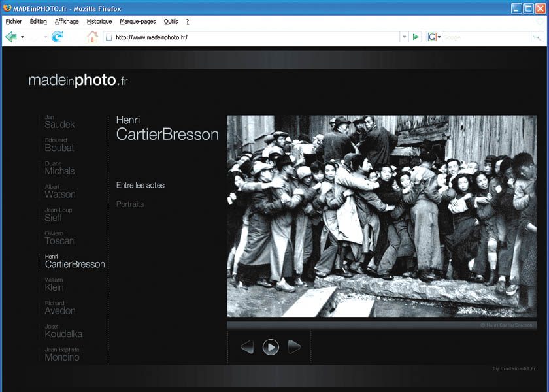The width and height of the screenshot is (549, 392).
Task: Close the Firefox window
Action: [x=541, y=8]
